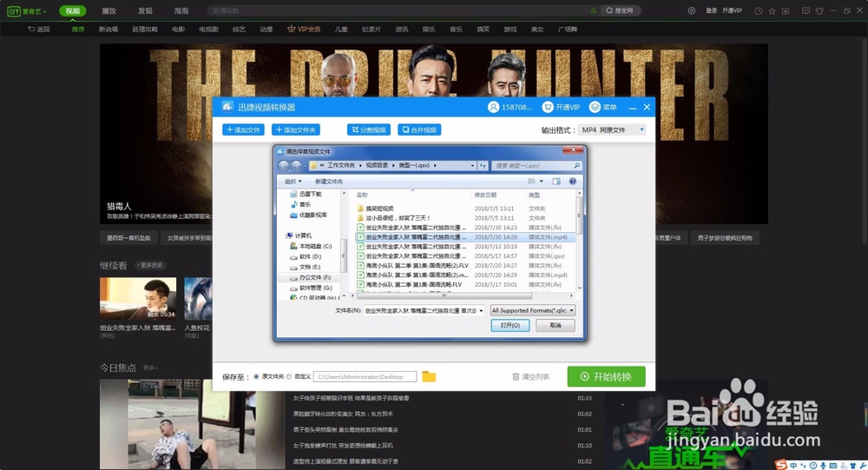
Task: Click the 修改日期 column header
Action: (x=485, y=195)
